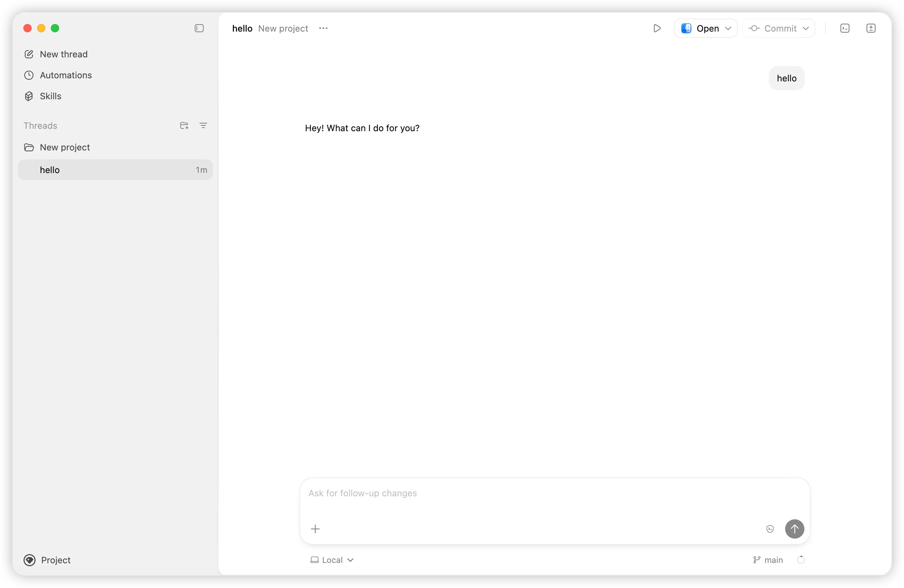Image resolution: width=904 pixels, height=588 pixels.
Task: Click Open in Finder button
Action: point(700,28)
